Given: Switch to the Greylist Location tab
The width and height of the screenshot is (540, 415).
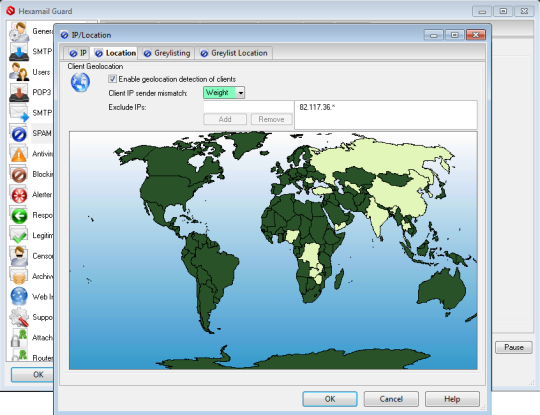Looking at the screenshot, I should 234,53.
